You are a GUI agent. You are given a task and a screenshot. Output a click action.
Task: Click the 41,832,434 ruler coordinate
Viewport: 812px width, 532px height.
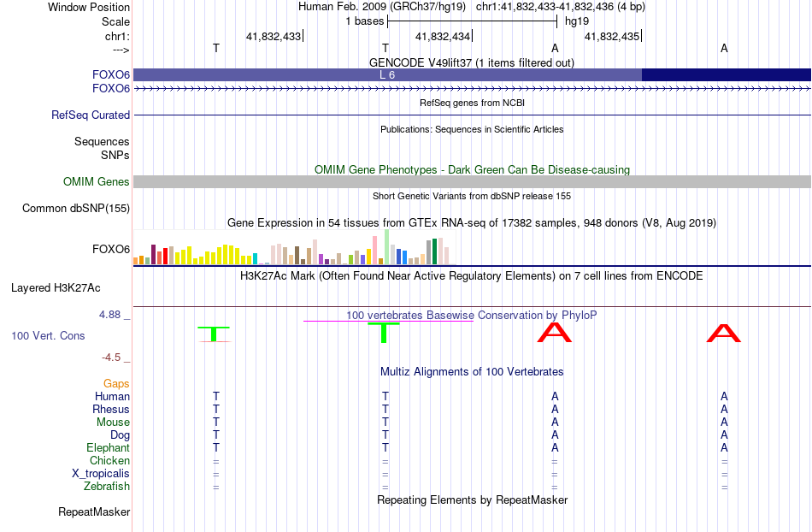[x=442, y=36]
